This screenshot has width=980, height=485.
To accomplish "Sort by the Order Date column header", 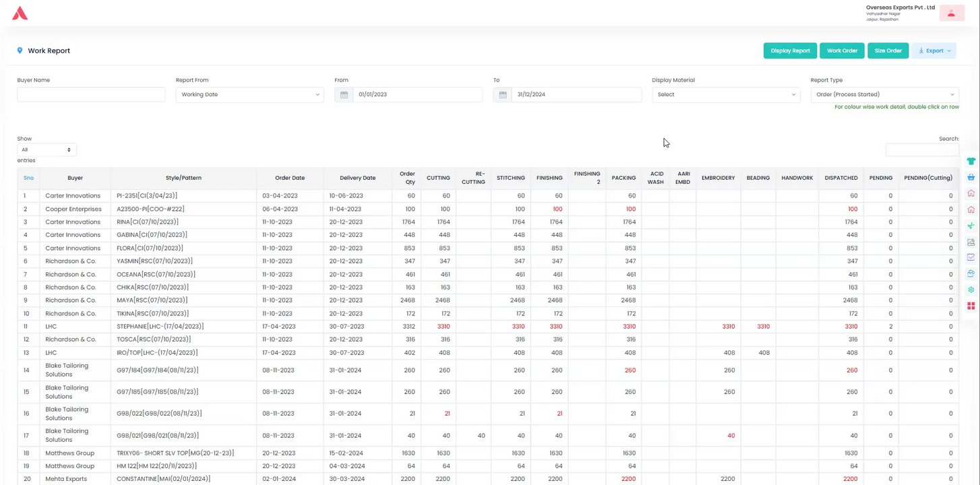I will [290, 178].
